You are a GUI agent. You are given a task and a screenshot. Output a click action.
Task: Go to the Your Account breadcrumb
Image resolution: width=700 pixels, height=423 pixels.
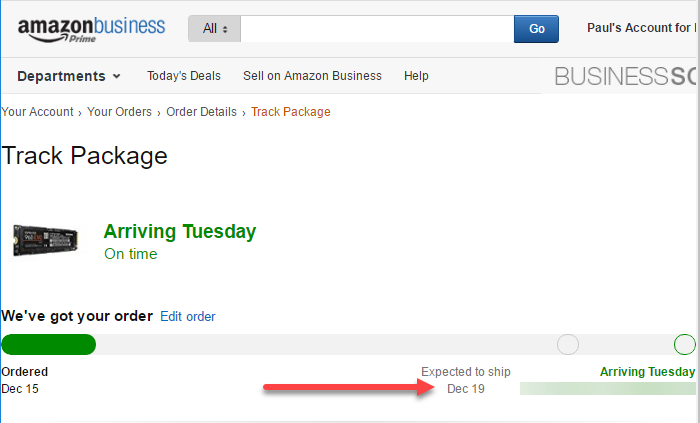coord(37,112)
